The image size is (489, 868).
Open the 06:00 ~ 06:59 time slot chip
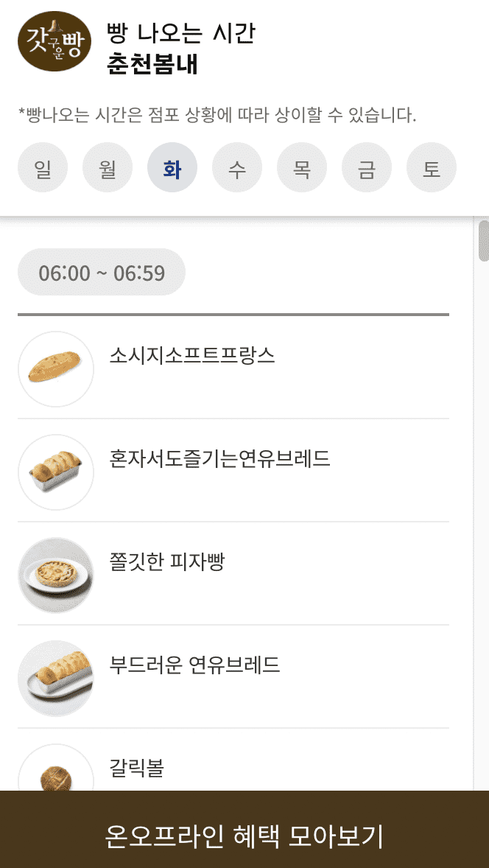tap(101, 271)
